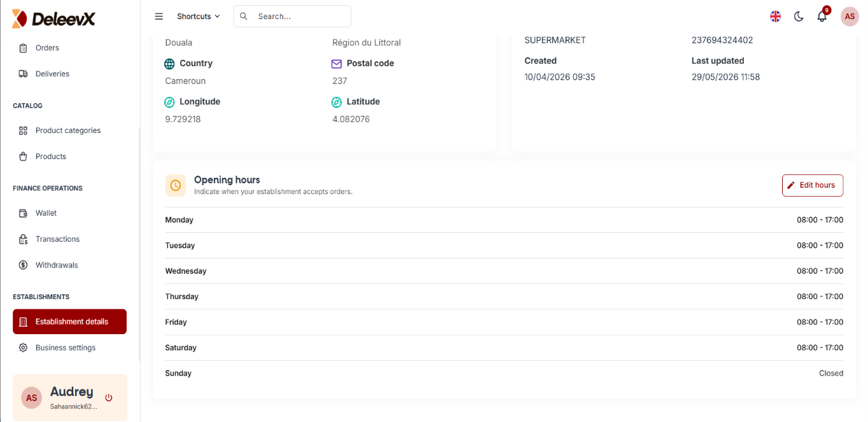The width and height of the screenshot is (868, 422).
Task: Click the latitude value 4.082076
Action: (351, 119)
